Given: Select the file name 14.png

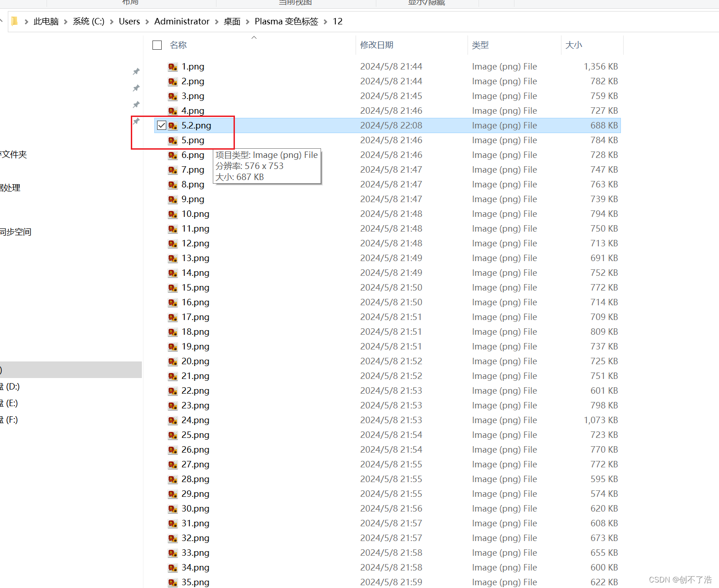Looking at the screenshot, I should pos(195,273).
